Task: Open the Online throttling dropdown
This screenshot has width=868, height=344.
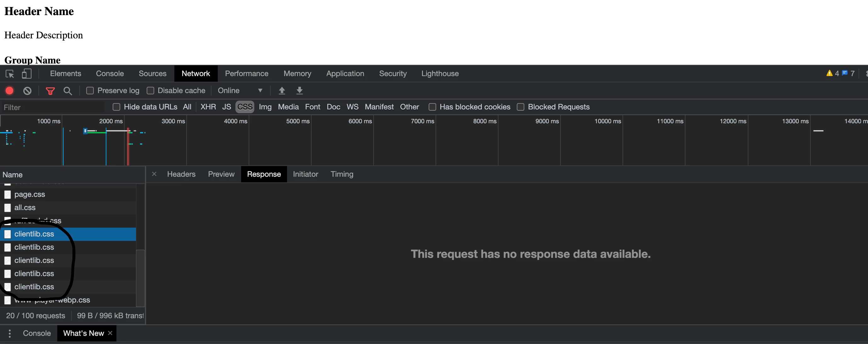Action: click(x=240, y=91)
